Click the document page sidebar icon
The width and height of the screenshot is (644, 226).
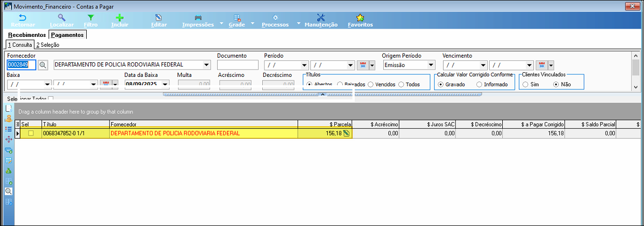coord(8,108)
